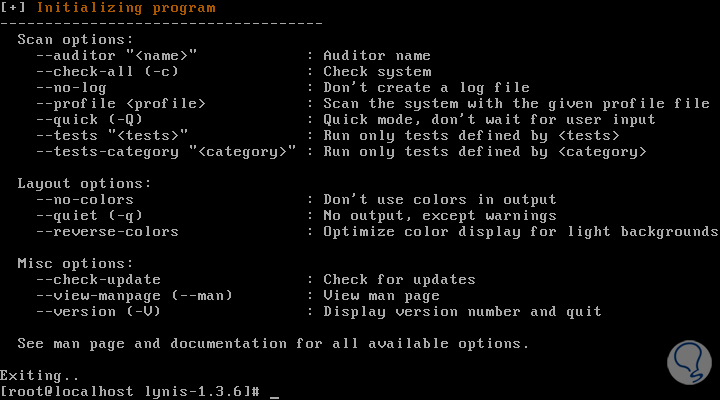Click the "Scan options:" heading
This screenshot has height=400, width=720.
(68, 39)
